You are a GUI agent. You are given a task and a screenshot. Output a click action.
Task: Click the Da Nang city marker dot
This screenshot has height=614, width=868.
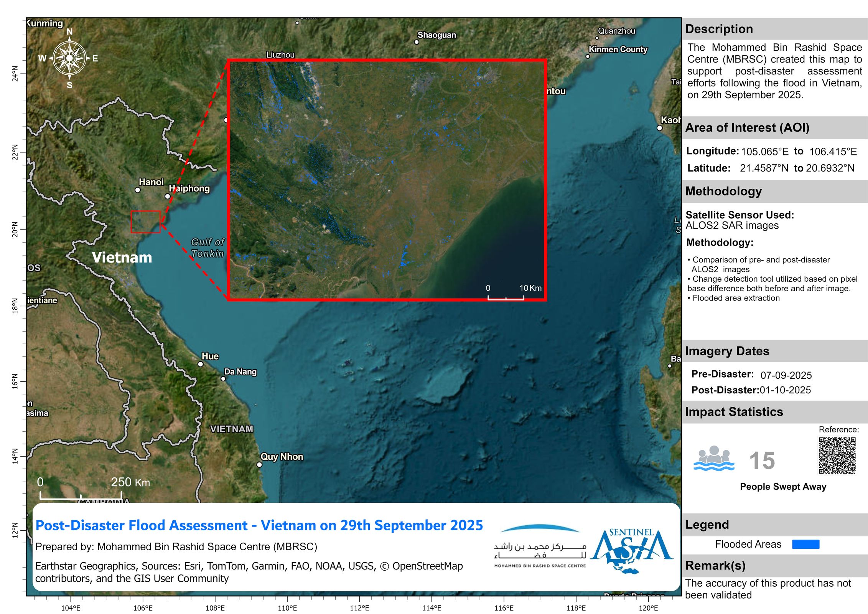coord(223,379)
